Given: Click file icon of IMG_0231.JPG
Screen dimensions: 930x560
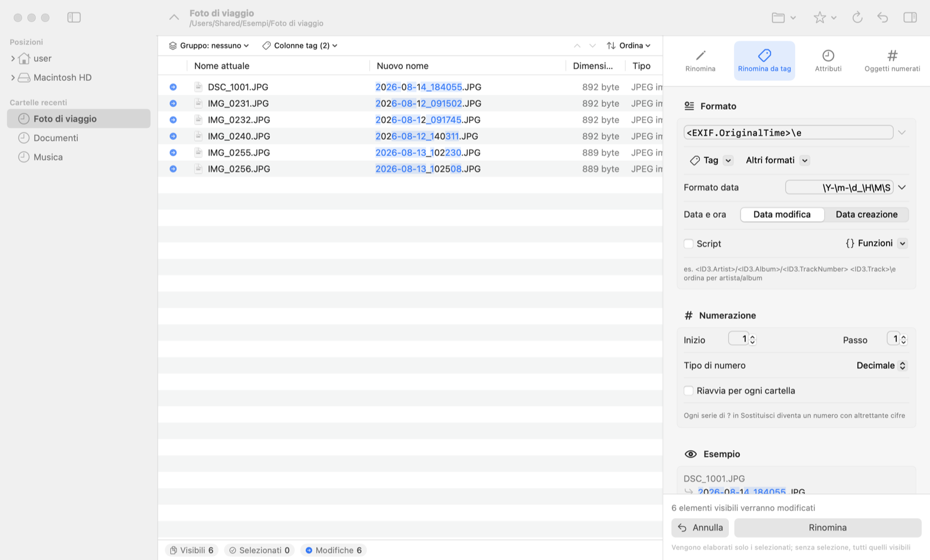Looking at the screenshot, I should 198,103.
